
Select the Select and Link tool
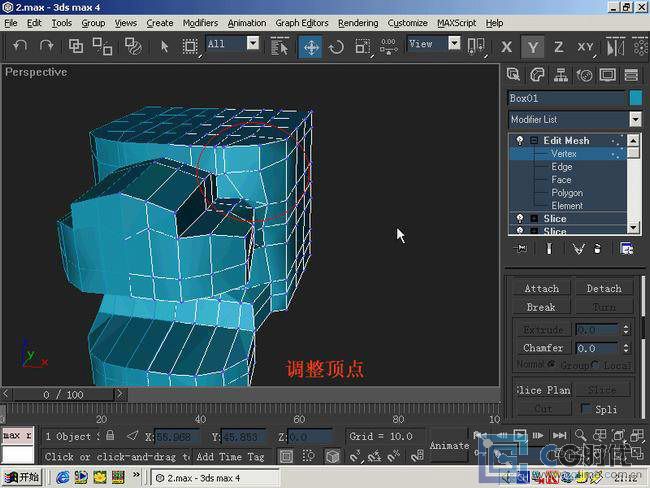point(76,46)
